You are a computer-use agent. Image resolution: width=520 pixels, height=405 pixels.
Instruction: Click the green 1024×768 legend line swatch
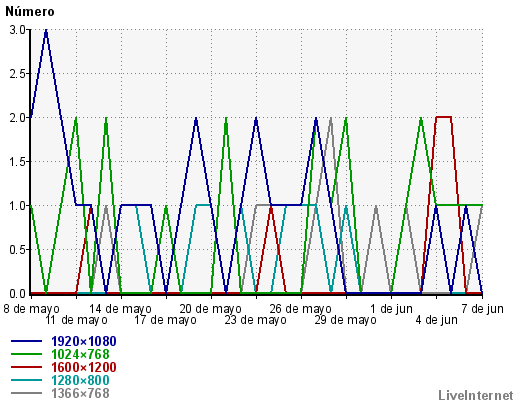(26, 354)
